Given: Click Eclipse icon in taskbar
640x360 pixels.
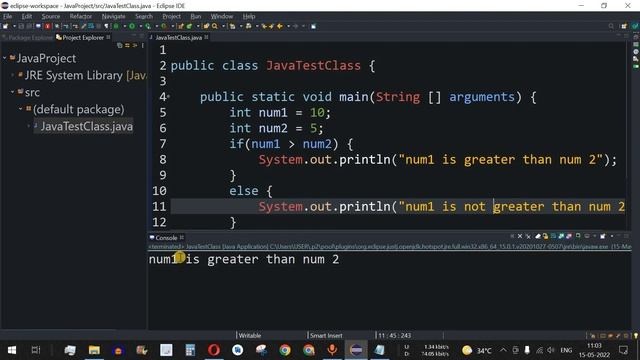Looking at the screenshot, I should pyautogui.click(x=356, y=350).
